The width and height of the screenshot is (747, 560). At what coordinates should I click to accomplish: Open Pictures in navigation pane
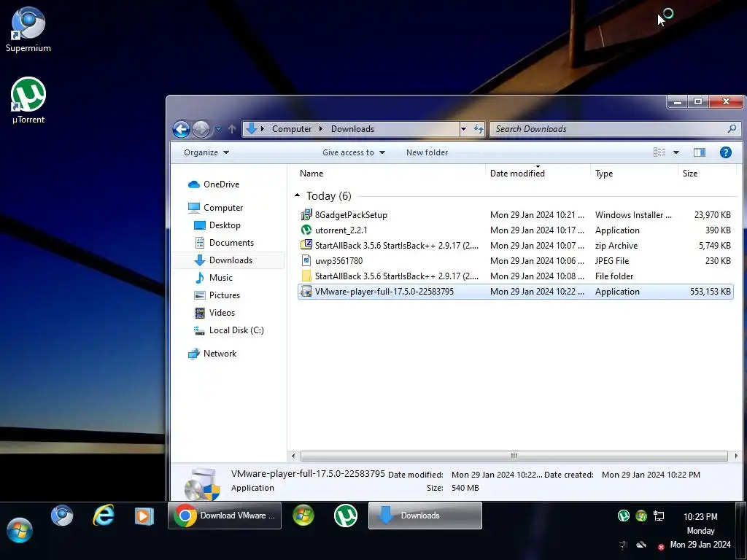(225, 295)
